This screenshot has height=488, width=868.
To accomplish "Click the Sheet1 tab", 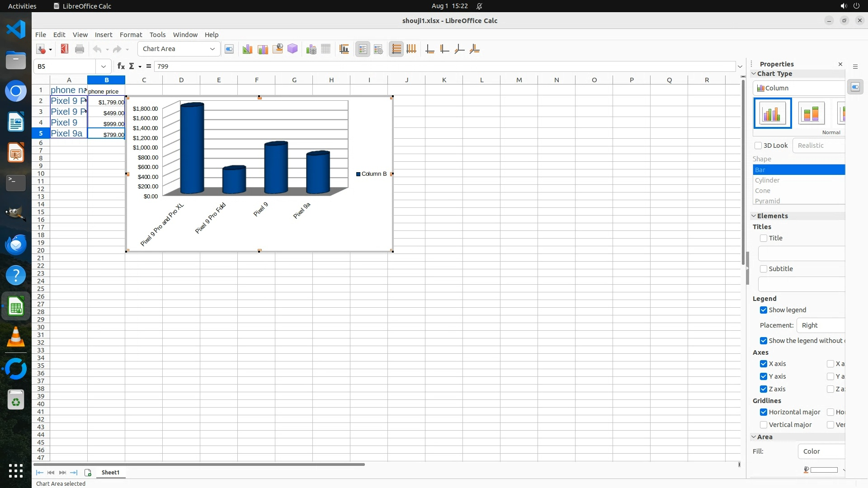I will (110, 472).
